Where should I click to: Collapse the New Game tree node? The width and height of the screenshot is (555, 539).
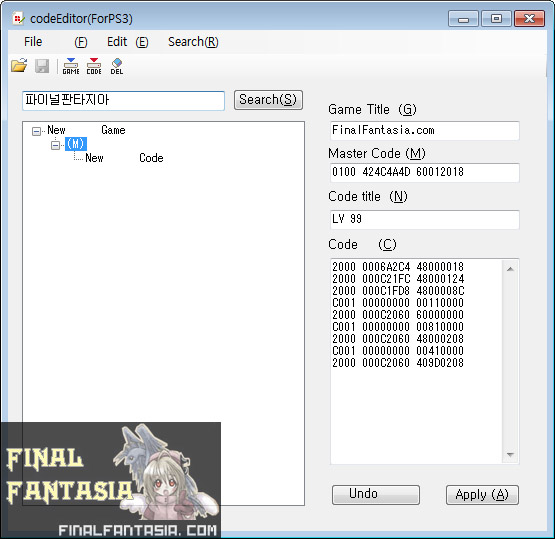(36, 131)
